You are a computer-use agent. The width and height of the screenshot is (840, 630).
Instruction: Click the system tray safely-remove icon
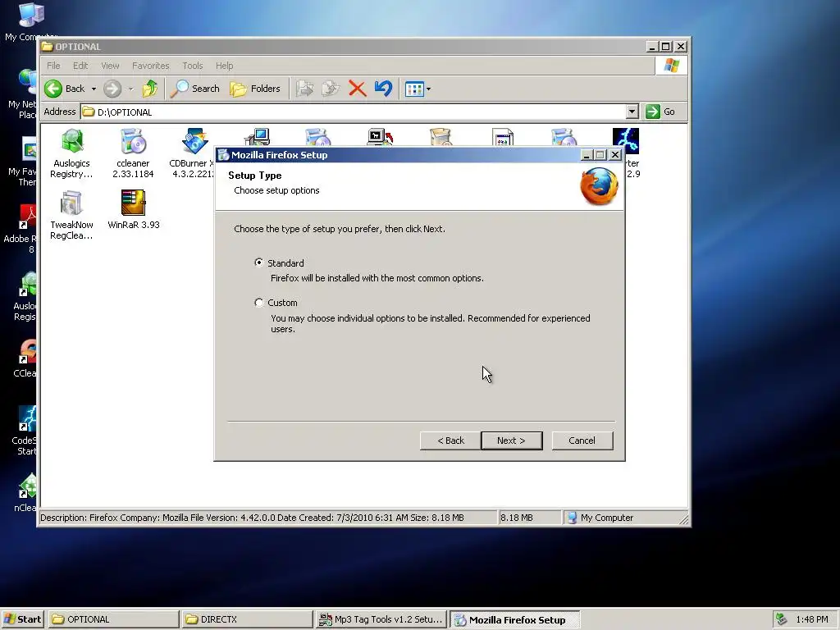pyautogui.click(x=782, y=619)
